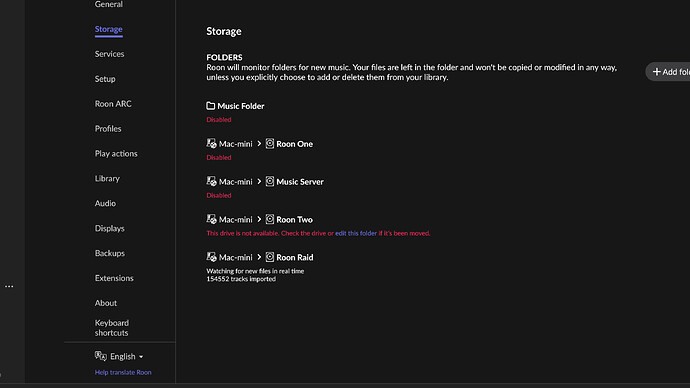Open the General settings tab
The width and height of the screenshot is (690, 388).
point(109,4)
